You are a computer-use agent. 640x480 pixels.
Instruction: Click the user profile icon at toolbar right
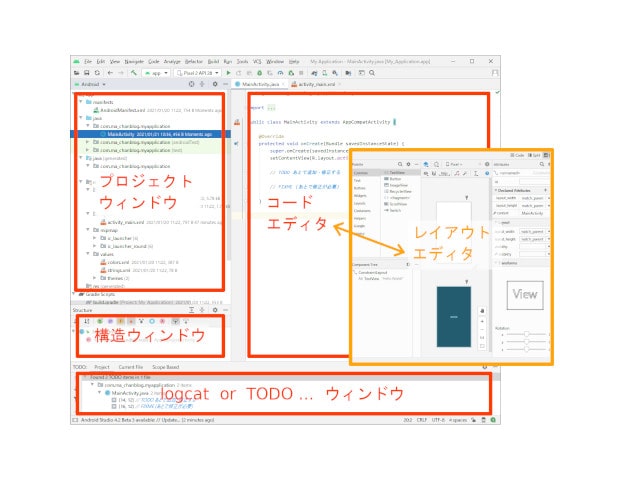pos(495,73)
